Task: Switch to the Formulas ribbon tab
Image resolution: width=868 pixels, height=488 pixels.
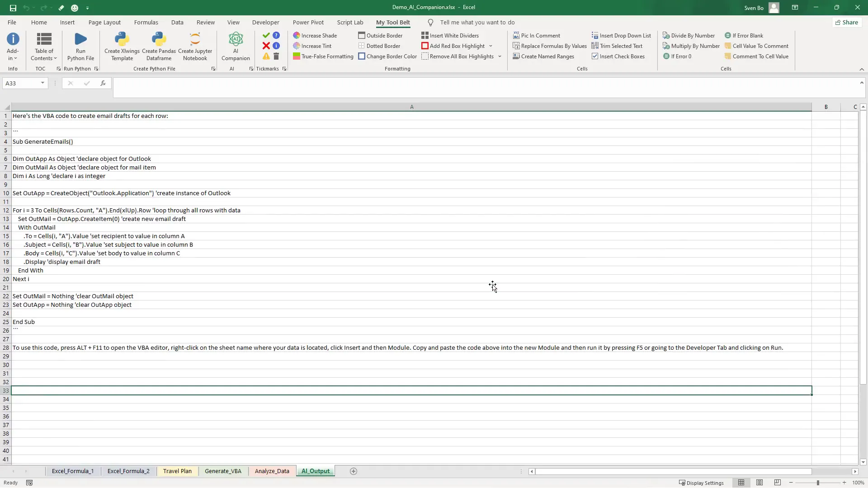Action: pos(146,22)
